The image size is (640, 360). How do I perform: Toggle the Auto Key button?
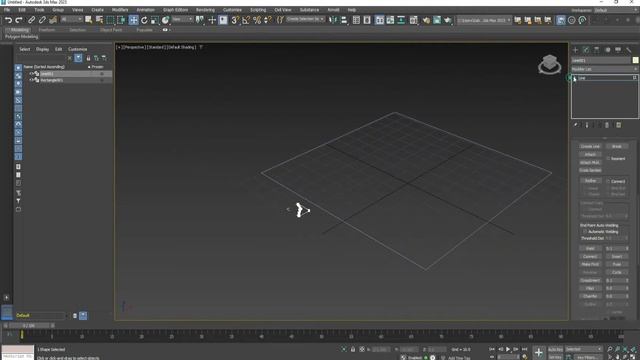click(x=555, y=349)
